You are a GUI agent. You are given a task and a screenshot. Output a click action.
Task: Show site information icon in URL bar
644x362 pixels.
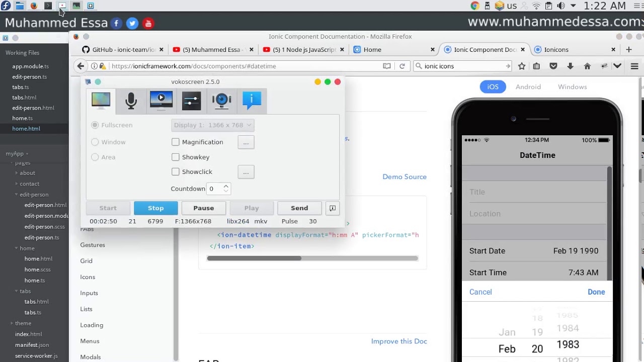pyautogui.click(x=94, y=66)
